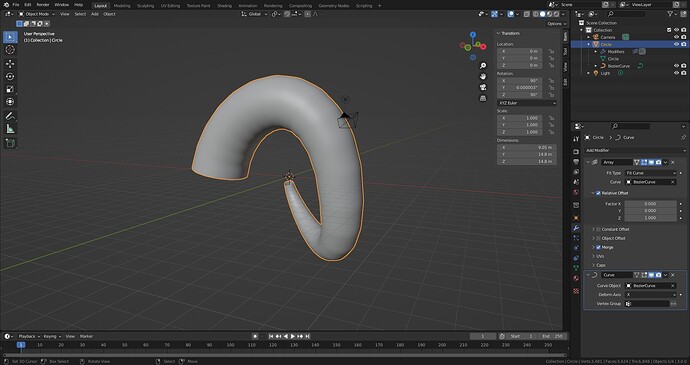Switch to the Shading workspace tab

point(224,6)
